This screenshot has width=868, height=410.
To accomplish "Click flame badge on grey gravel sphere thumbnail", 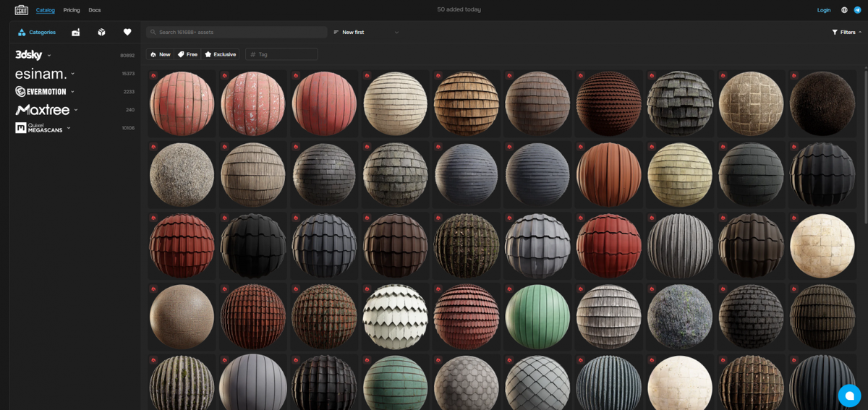I will [x=153, y=147].
